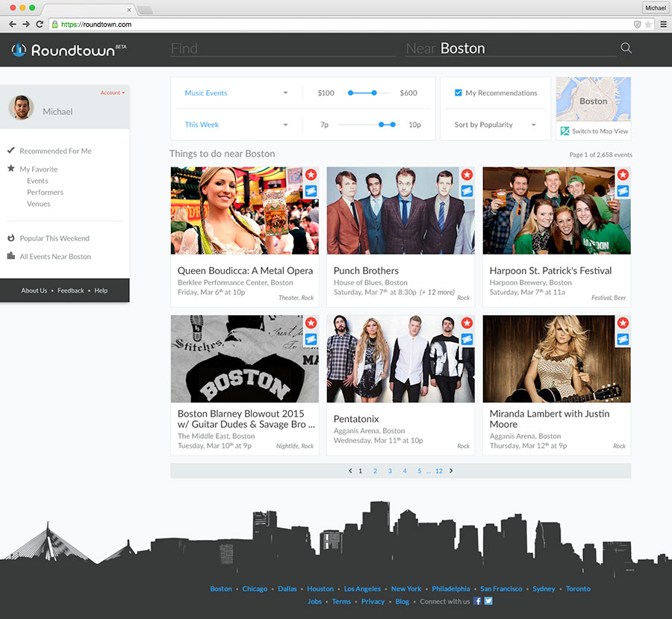The height and width of the screenshot is (619, 672).
Task: Click the end time slider handle
Action: pyautogui.click(x=393, y=124)
